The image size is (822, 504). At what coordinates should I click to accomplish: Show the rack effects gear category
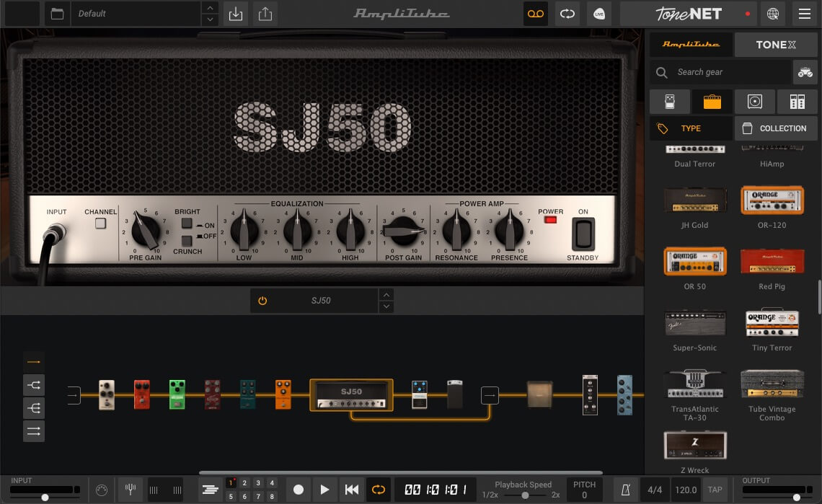(797, 101)
